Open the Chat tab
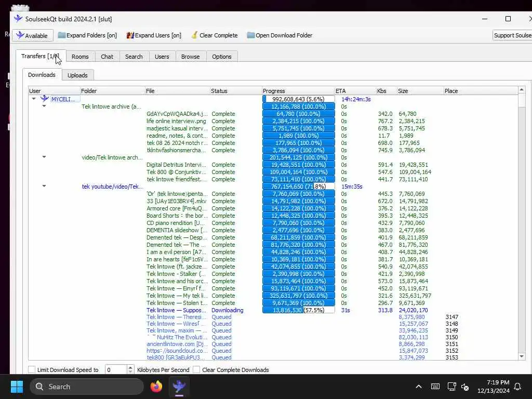 click(107, 57)
